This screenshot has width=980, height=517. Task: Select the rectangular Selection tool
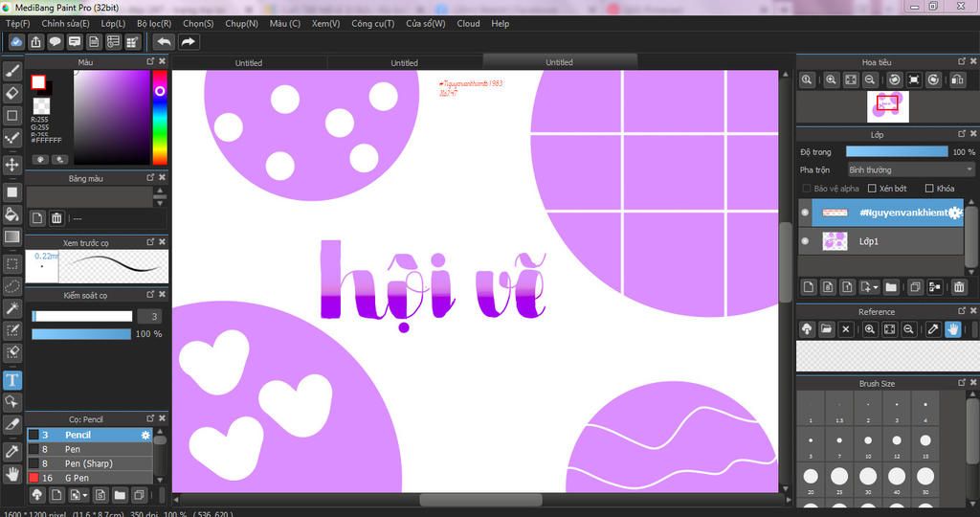click(x=11, y=263)
